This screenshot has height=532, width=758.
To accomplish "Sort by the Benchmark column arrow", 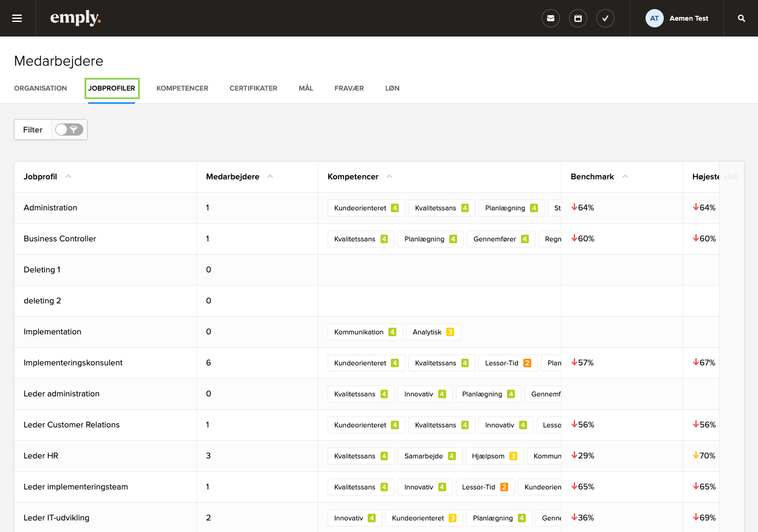I will (626, 176).
